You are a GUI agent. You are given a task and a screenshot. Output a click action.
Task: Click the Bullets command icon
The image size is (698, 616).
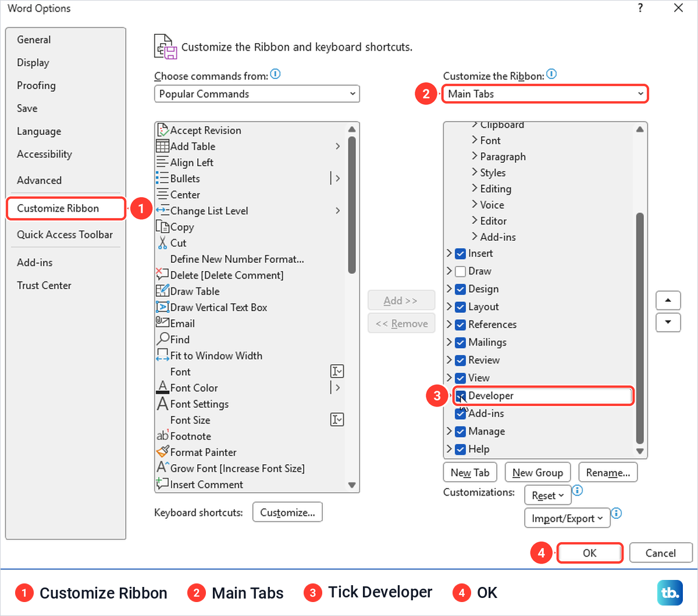(x=163, y=179)
